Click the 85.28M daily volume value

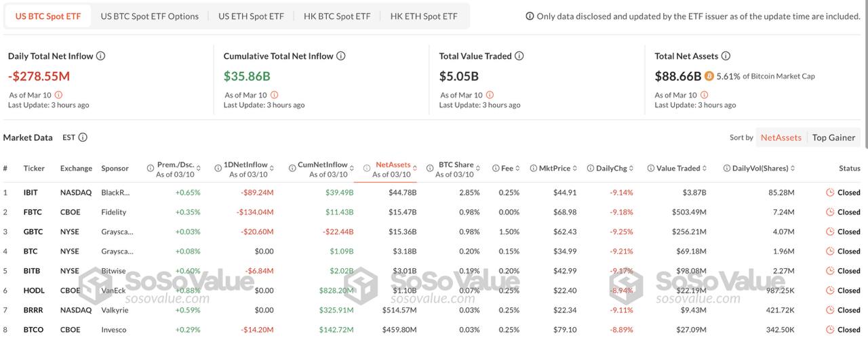(781, 192)
